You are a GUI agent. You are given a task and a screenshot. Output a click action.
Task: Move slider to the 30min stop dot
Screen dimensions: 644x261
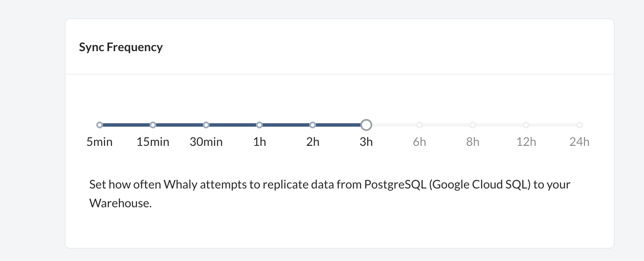click(206, 125)
